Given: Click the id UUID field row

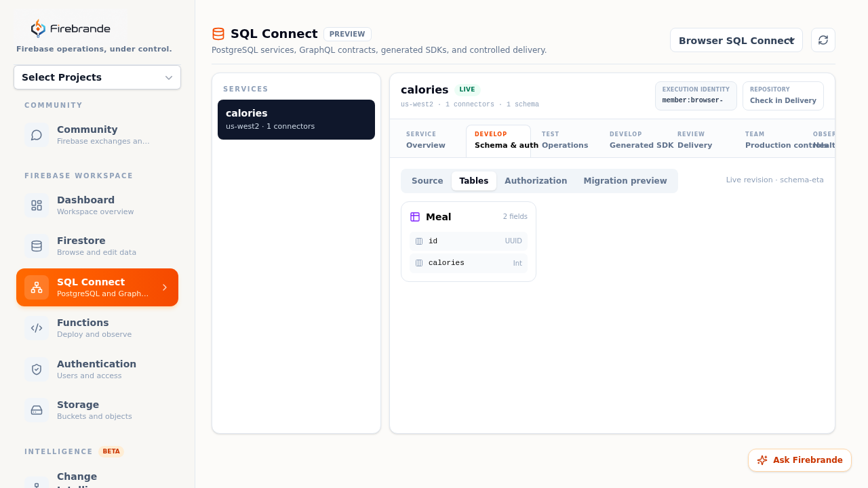Looking at the screenshot, I should (x=469, y=241).
